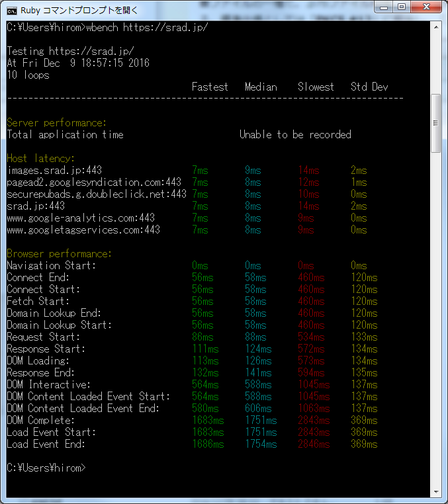This screenshot has width=448, height=504.
Task: Click the command prompt icon in title bar
Action: (x=11, y=11)
